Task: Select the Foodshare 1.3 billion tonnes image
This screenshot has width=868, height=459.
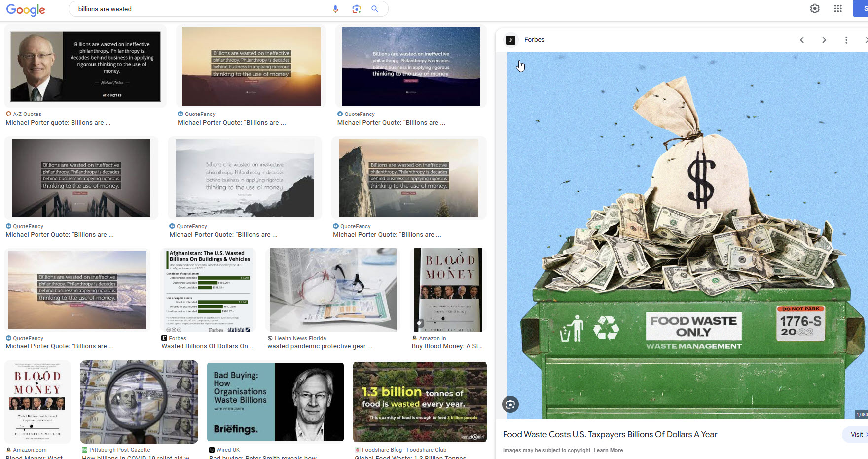Action: [x=420, y=402]
